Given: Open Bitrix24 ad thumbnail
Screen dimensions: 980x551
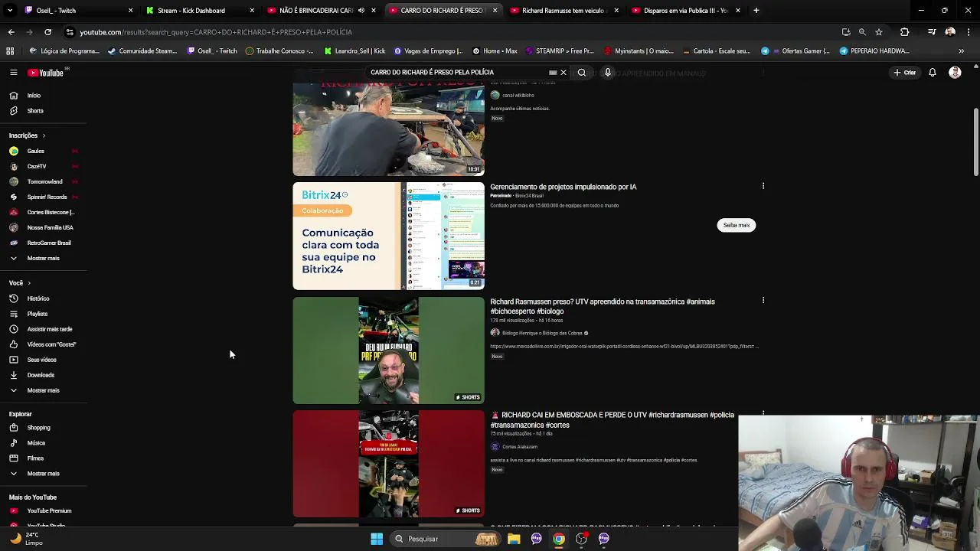Looking at the screenshot, I should tap(388, 236).
